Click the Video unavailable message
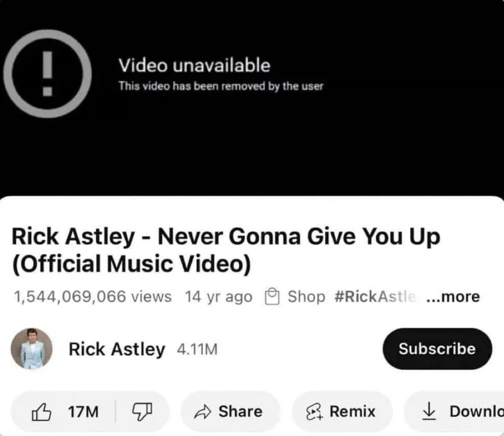504x436 pixels. [194, 65]
